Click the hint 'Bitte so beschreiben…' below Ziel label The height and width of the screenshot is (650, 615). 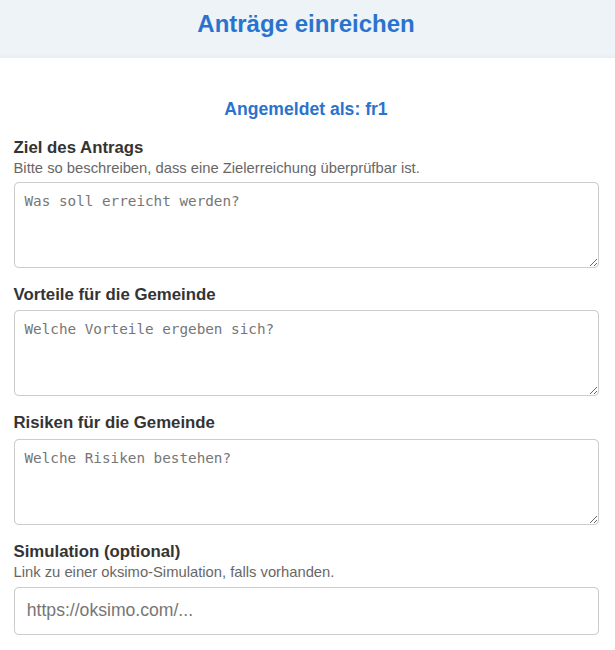point(216,168)
